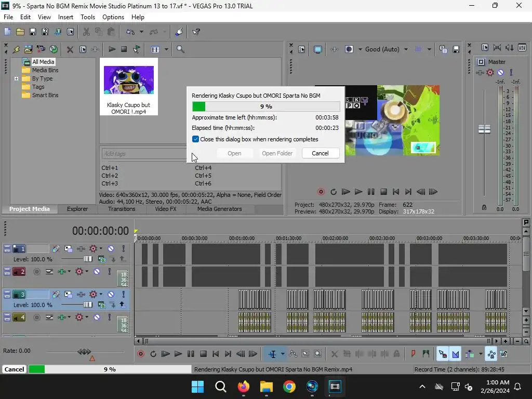Switch to the Explorer tab
Viewport: 532px width, 399px height.
tap(77, 209)
